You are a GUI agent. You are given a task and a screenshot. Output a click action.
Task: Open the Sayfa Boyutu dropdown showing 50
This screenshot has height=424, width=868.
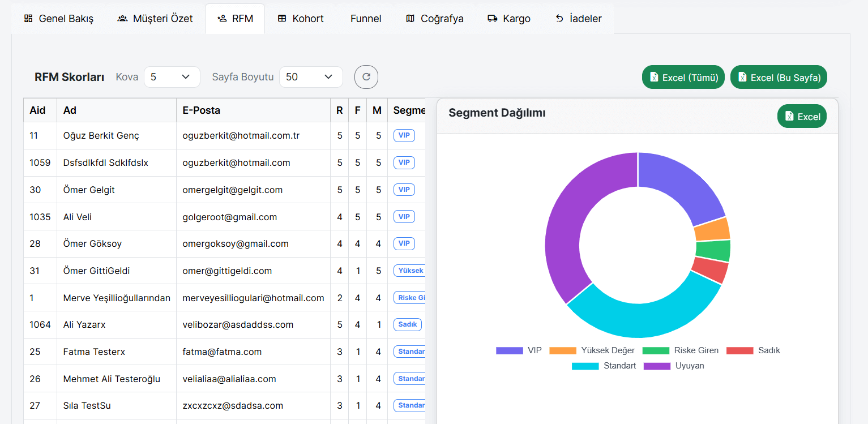(311, 77)
